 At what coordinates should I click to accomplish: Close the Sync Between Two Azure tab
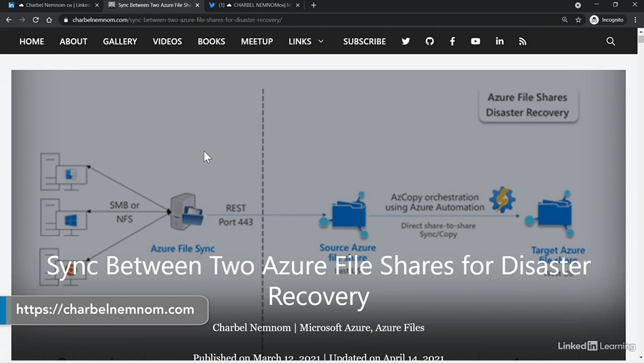click(x=197, y=5)
